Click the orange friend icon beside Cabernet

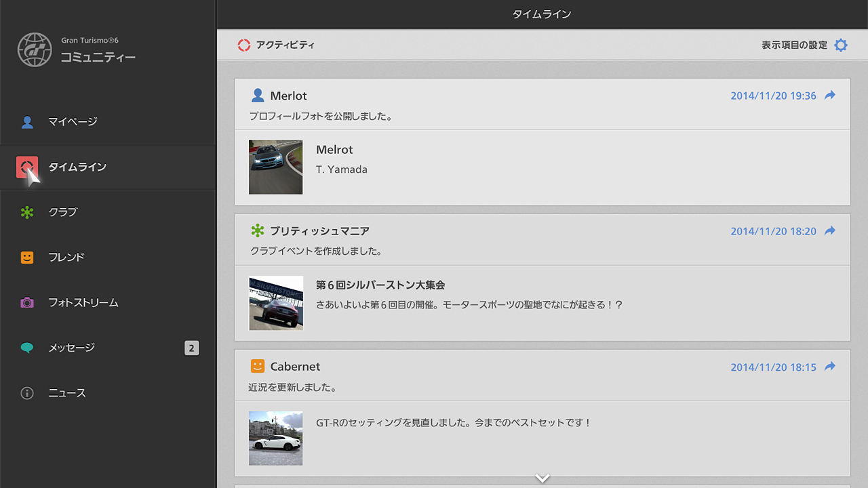click(258, 366)
